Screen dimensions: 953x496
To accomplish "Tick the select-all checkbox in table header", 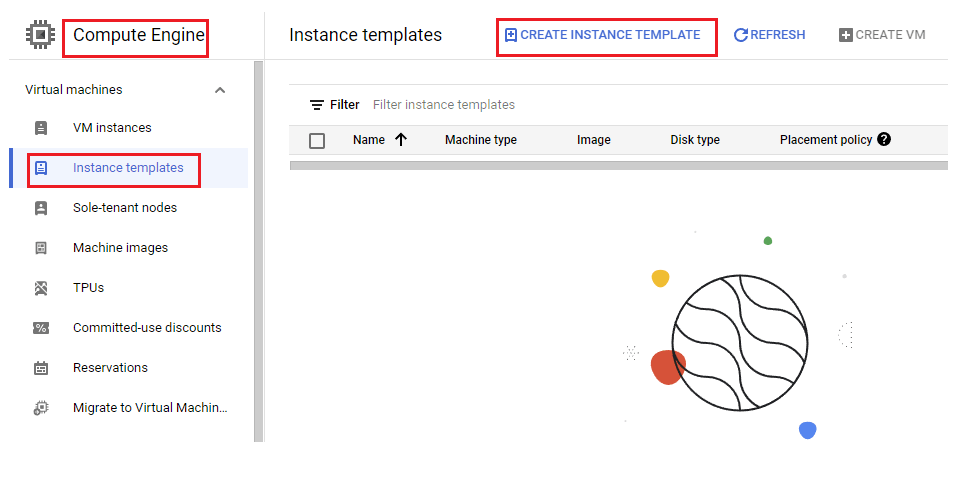I will [317, 141].
